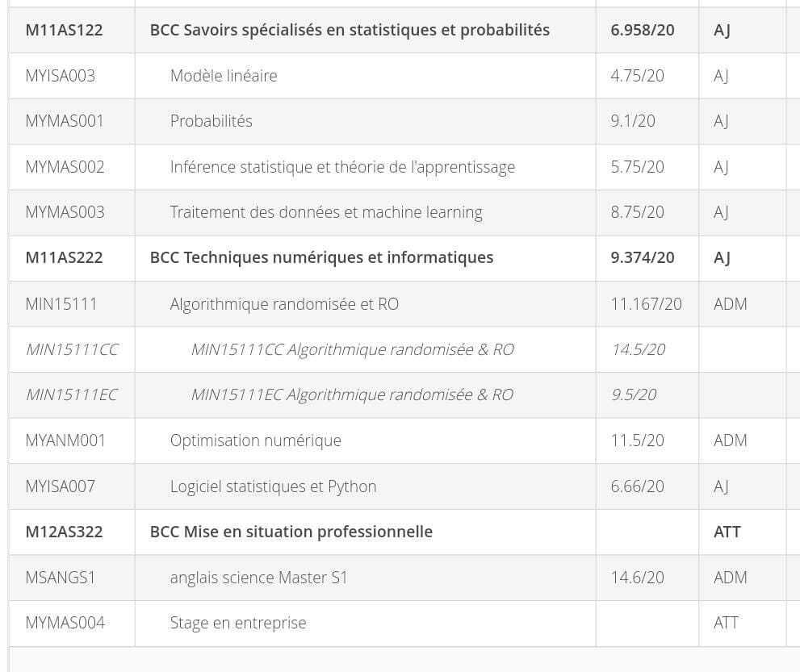Click the Algorithmique randomisée et RO row

pos(397,304)
